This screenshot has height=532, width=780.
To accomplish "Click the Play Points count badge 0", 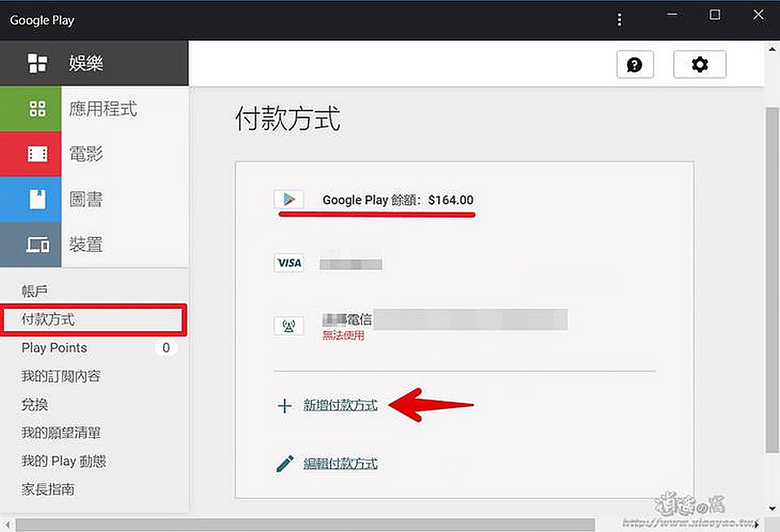I will click(166, 347).
